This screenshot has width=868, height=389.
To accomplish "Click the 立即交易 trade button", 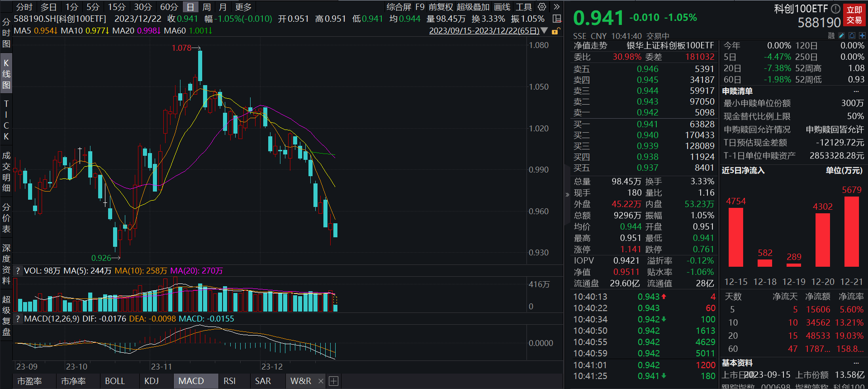I will point(854,15).
